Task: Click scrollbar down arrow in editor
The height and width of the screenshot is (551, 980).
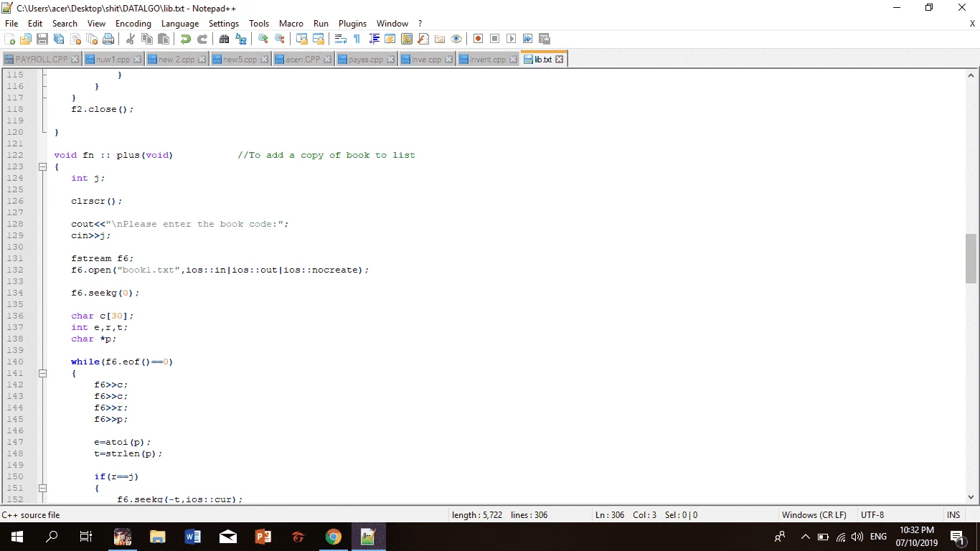Action: pyautogui.click(x=971, y=496)
